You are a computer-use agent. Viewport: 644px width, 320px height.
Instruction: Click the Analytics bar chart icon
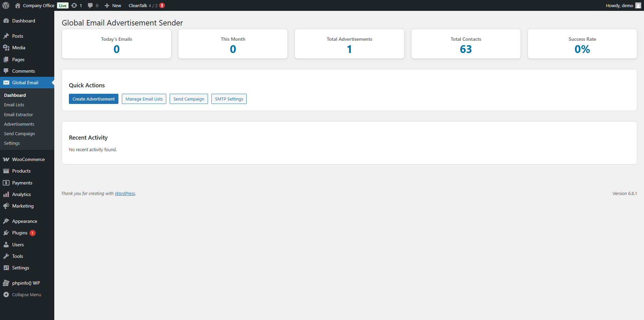6,194
